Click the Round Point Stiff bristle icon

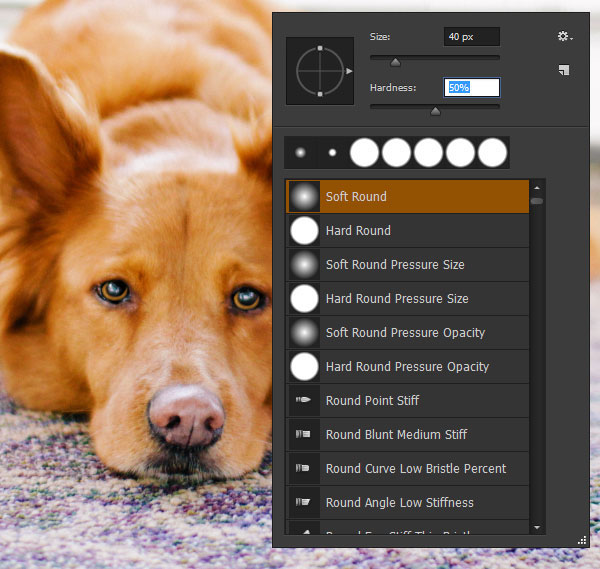tap(303, 400)
